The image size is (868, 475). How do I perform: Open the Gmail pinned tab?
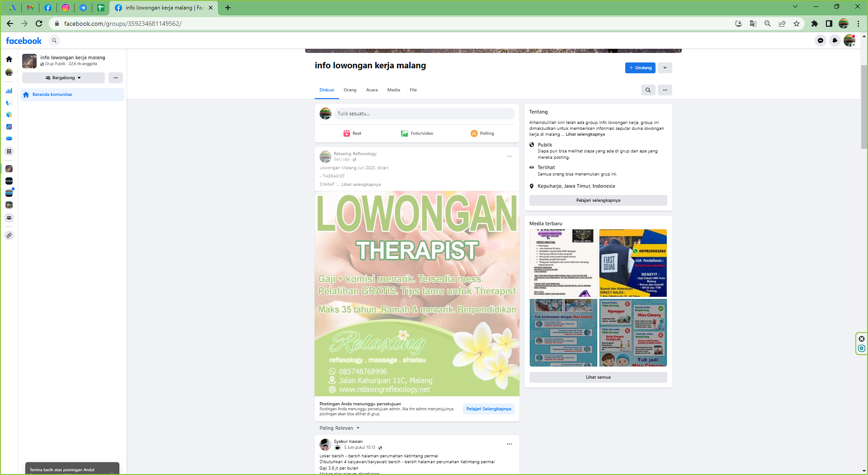30,8
